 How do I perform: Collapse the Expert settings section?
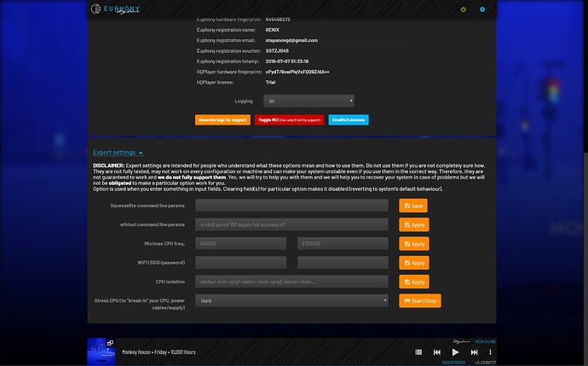tap(118, 153)
